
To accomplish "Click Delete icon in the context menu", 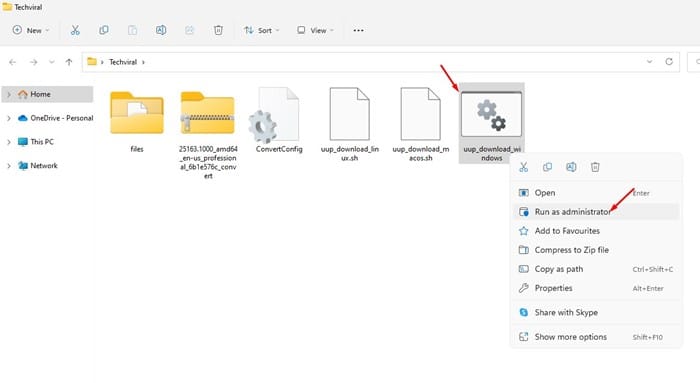I will (595, 167).
